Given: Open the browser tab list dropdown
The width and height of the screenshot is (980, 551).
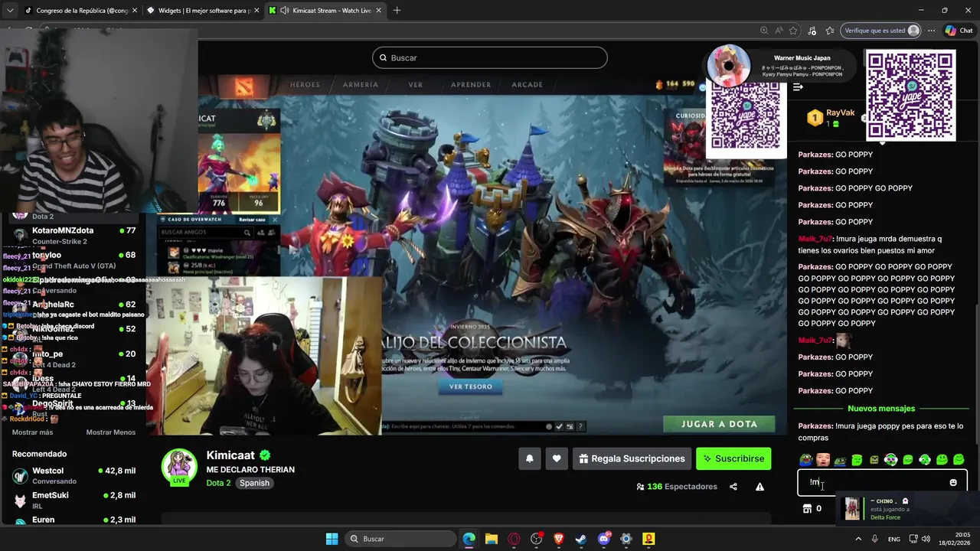Looking at the screenshot, I should pos(10,11).
